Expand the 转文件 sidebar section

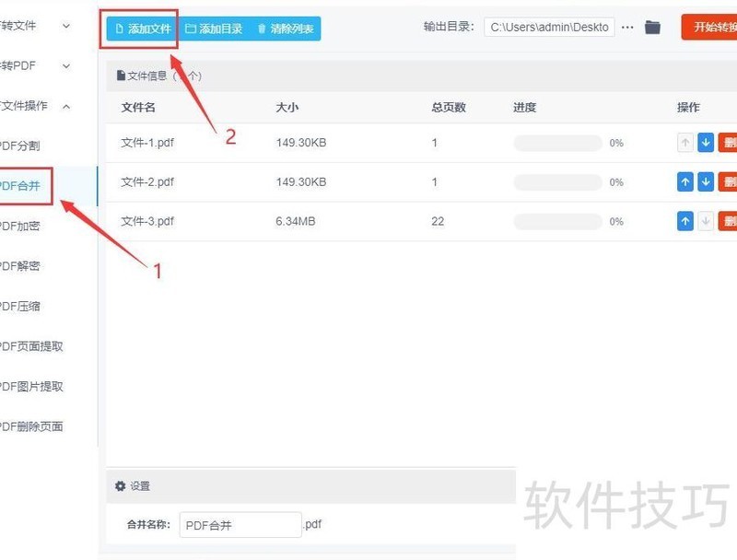click(x=64, y=26)
